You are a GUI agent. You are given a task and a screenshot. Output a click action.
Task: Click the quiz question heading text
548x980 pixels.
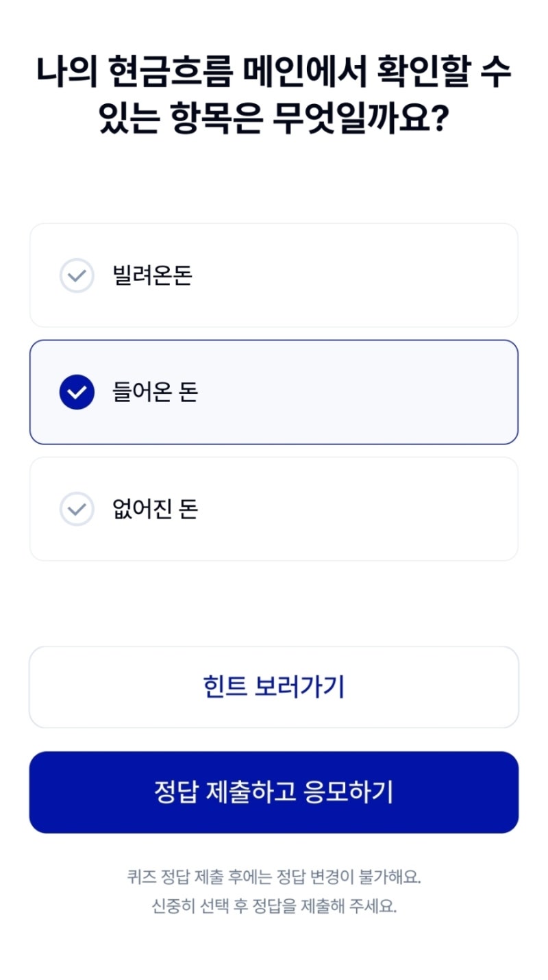pos(274,73)
